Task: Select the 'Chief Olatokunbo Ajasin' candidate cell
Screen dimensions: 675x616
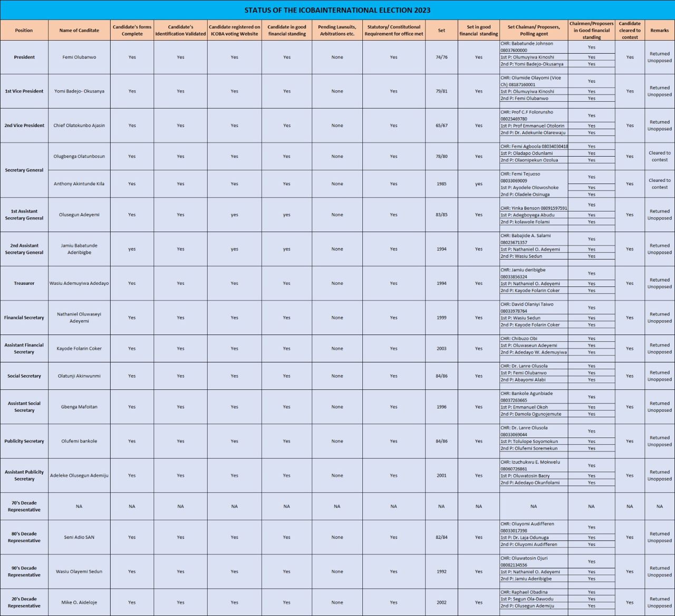Action: (79, 126)
